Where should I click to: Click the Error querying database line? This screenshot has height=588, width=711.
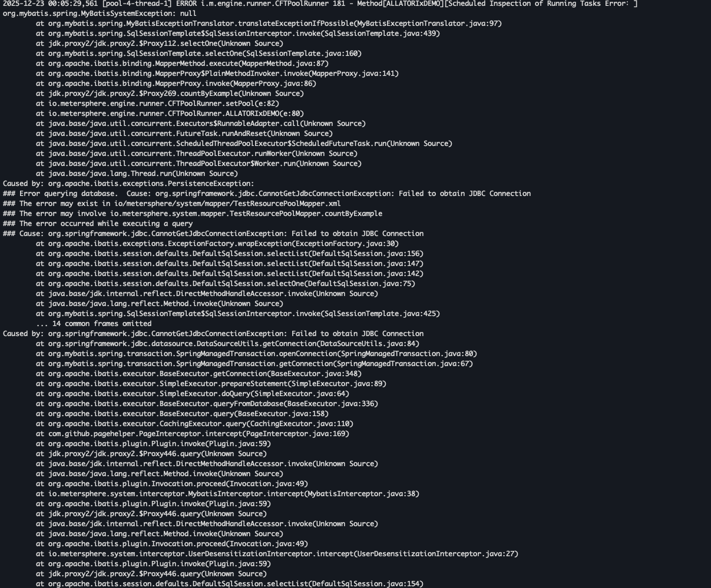click(267, 194)
